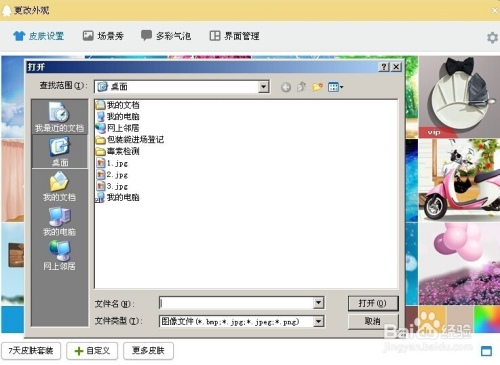
Task: Go back with the back arrow icon
Action: tap(286, 87)
